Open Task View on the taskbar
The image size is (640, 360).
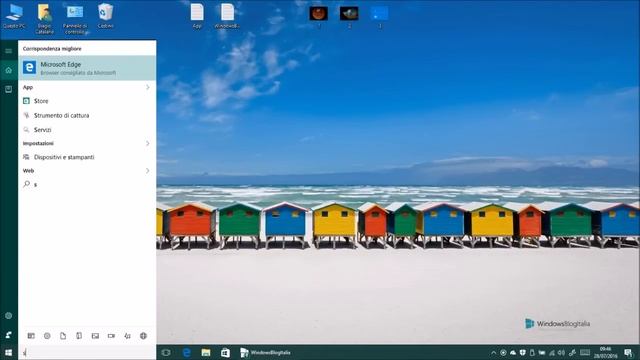[x=166, y=352]
